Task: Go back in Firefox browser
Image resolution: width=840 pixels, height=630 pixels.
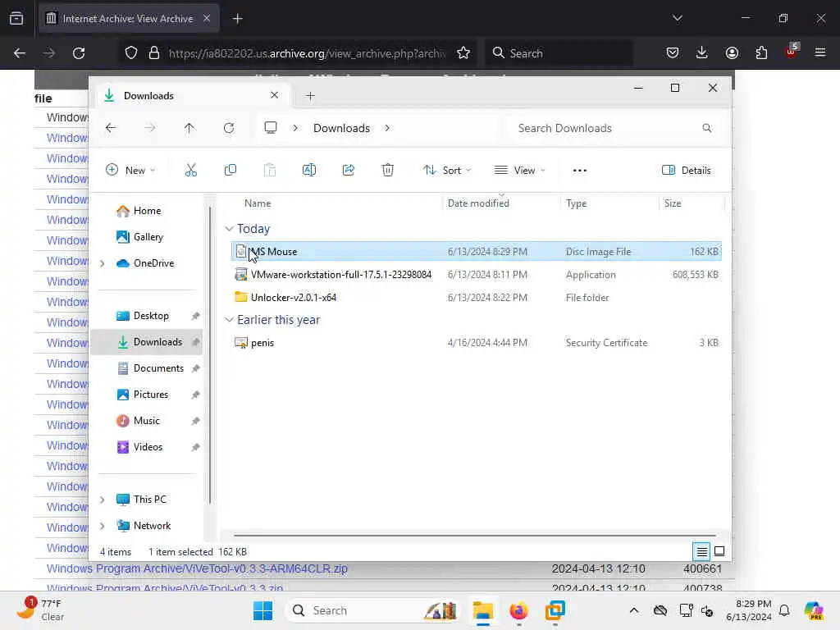Action: click(20, 53)
